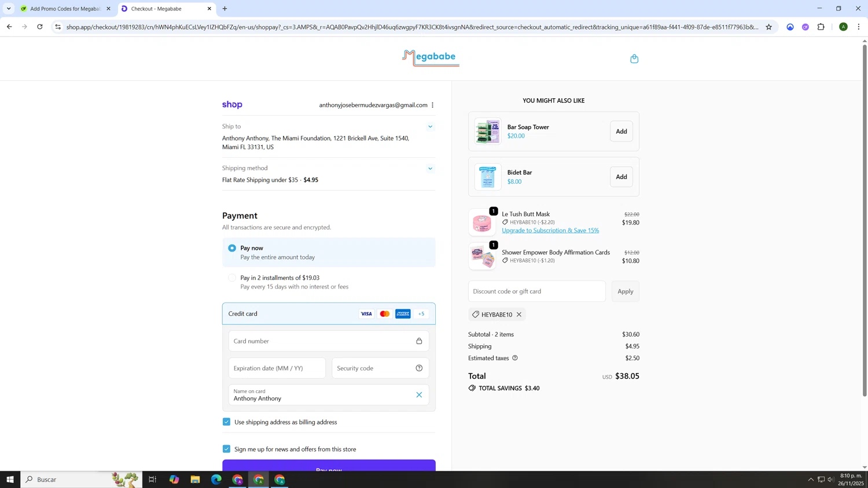This screenshot has height=488, width=868.
Task: Open Shower Empower Affirmation Cards thumbnail
Action: click(482, 256)
